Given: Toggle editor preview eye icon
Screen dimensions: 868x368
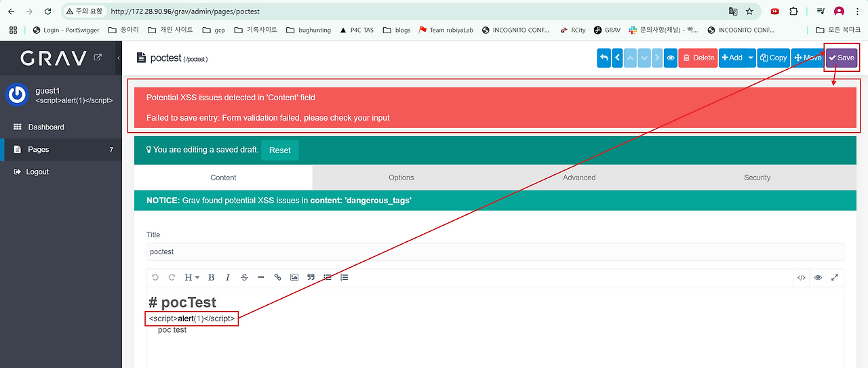Looking at the screenshot, I should (x=818, y=277).
